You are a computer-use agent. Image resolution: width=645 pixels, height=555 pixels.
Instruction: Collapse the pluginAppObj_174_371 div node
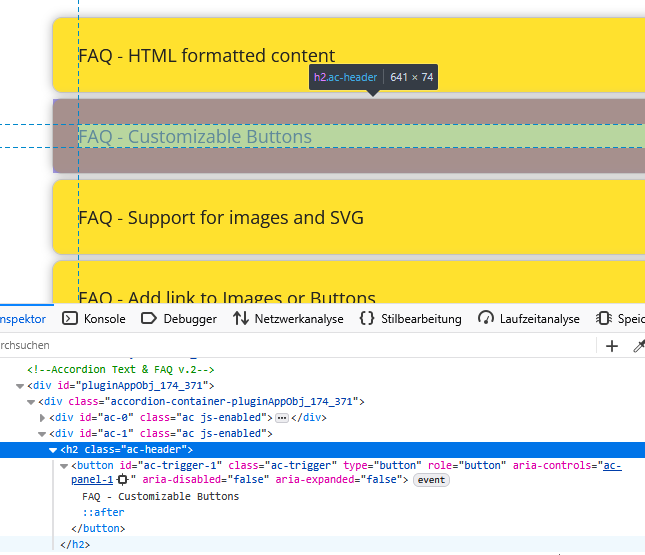[x=20, y=386]
